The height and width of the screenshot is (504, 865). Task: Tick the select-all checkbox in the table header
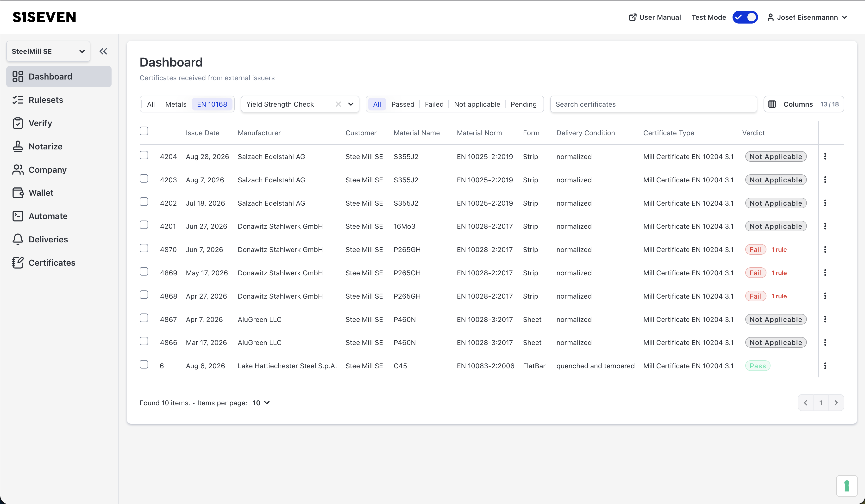point(144,131)
